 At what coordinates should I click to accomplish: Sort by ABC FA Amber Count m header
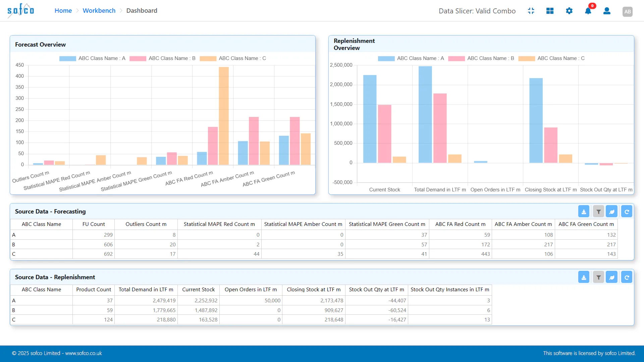[523, 224]
